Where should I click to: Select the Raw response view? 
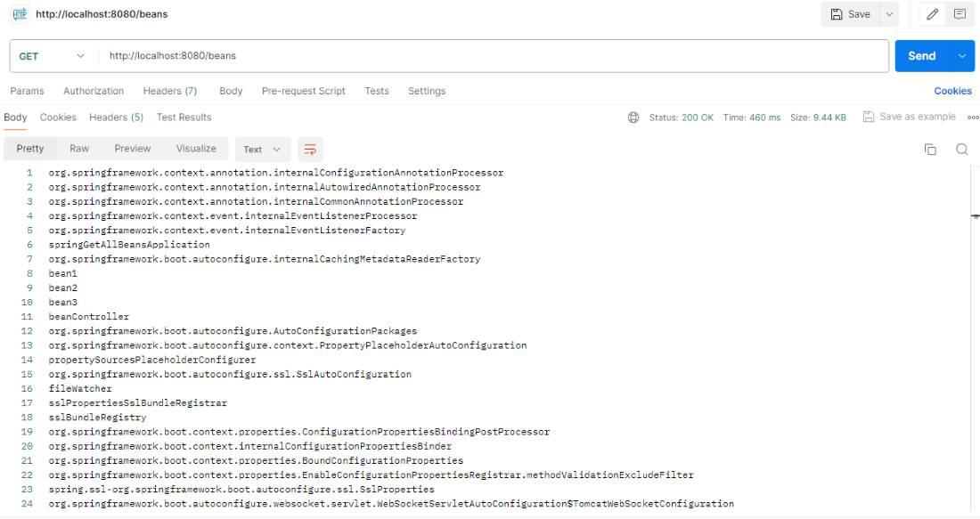[79, 149]
